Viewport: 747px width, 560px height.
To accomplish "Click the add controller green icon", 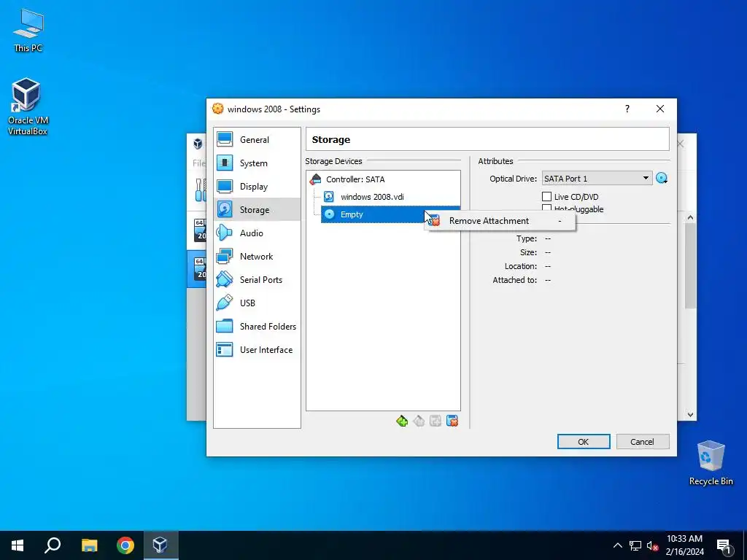I will (x=402, y=421).
